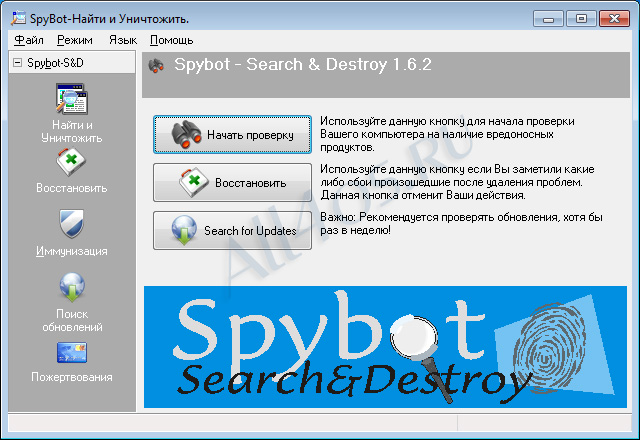Image resolution: width=640 pixels, height=440 pixels.
Task: Open the Файл menu
Action: [29, 40]
